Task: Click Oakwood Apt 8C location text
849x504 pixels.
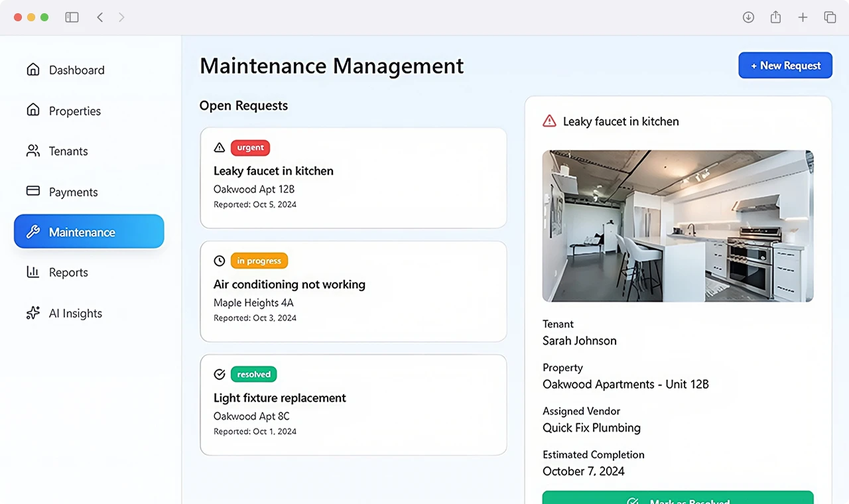Action: [251, 416]
